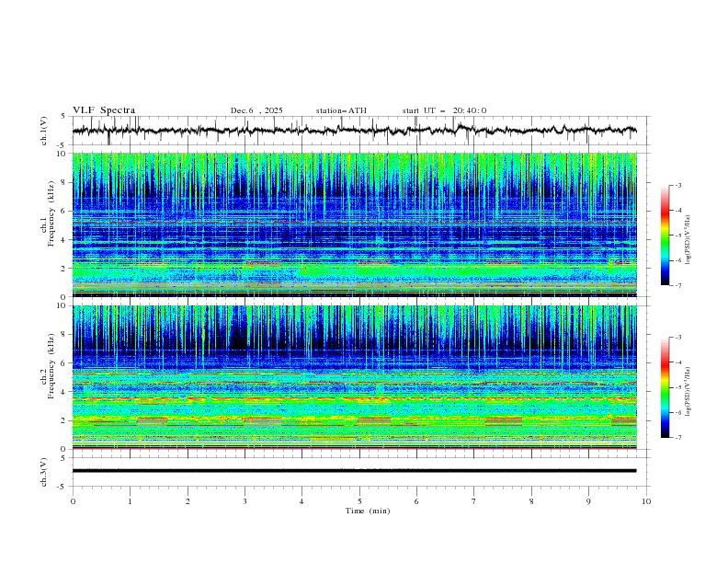Click the '-7' value on ch.2 colorbar
This screenshot has width=728, height=563.
point(678,438)
